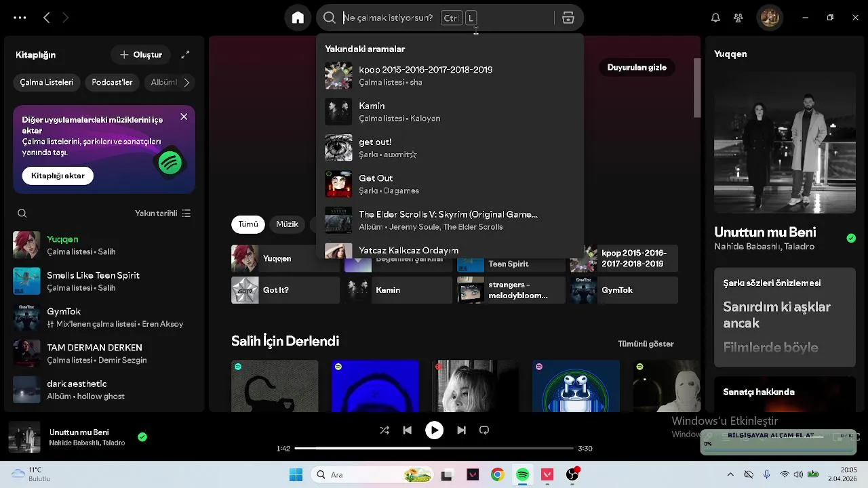Screen dimensions: 868x488
Task: Open 'dark aesthetic' album in library
Action: point(104,390)
